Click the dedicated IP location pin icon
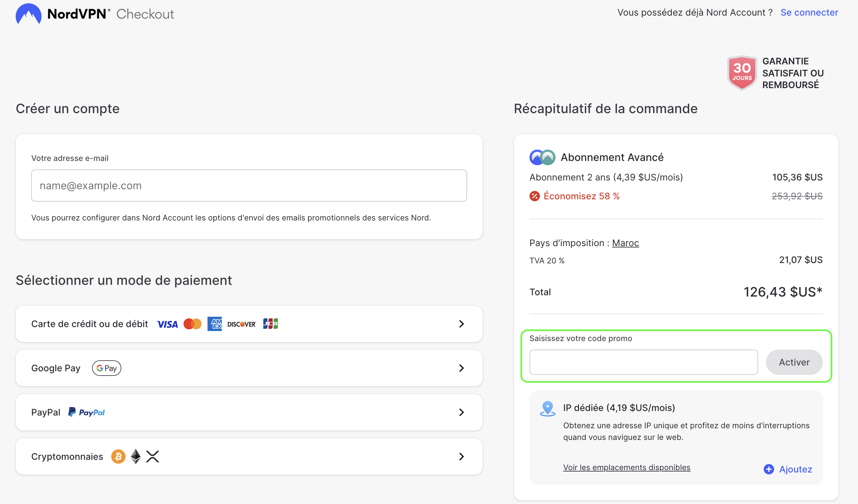The height and width of the screenshot is (504, 858). [547, 408]
